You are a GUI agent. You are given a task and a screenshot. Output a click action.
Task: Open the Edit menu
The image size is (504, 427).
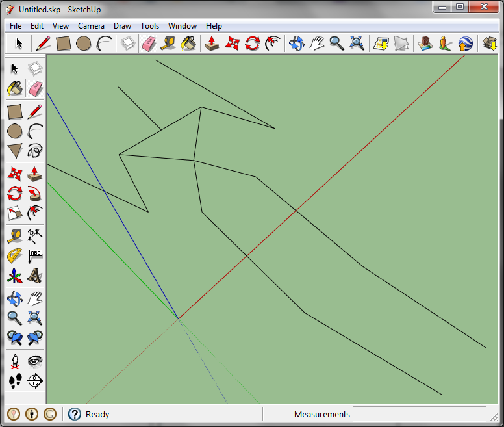pyautogui.click(x=36, y=26)
